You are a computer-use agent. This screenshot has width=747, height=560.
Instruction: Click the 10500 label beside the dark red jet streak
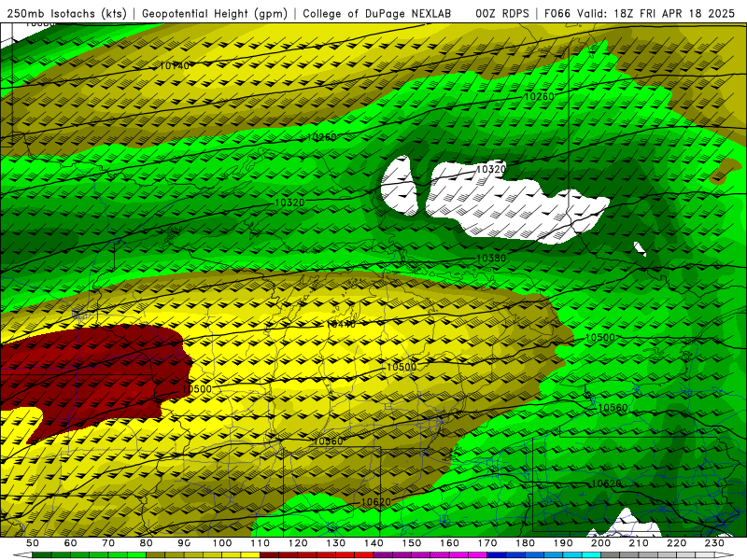click(197, 389)
